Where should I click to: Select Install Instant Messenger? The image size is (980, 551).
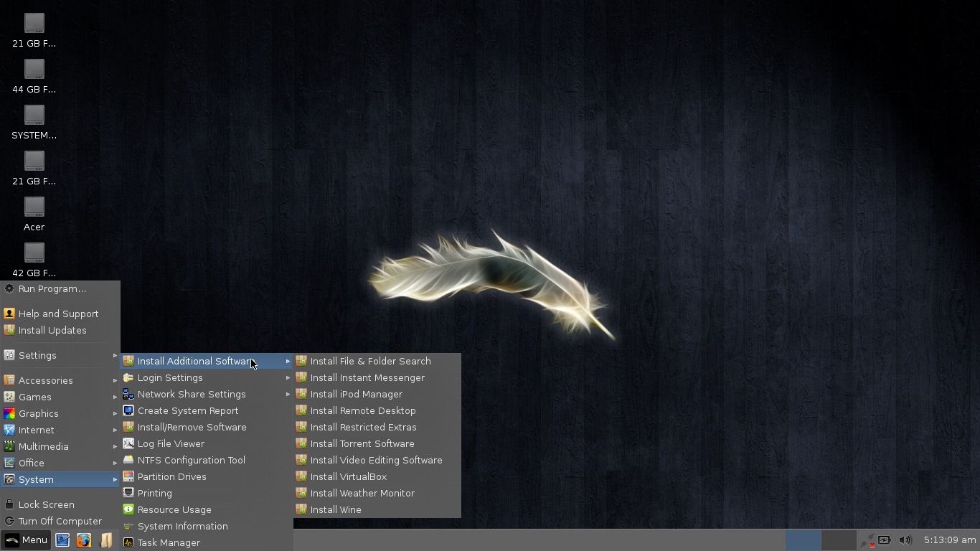[377, 377]
